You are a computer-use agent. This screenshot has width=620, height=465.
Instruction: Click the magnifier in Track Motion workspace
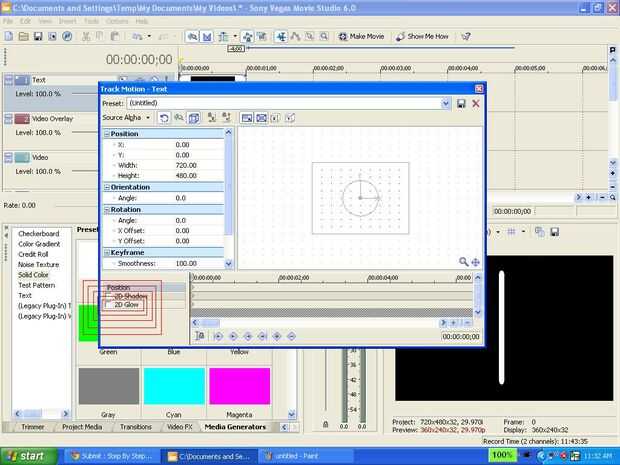click(x=463, y=262)
